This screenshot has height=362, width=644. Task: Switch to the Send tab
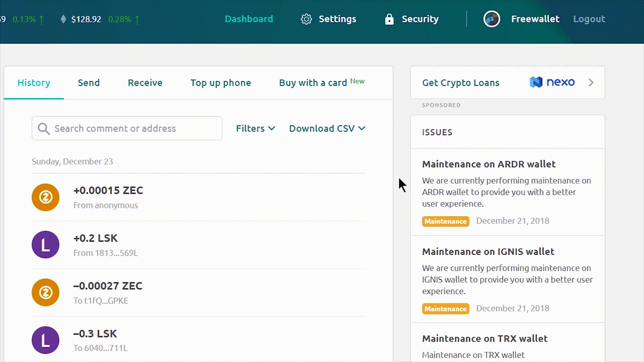tap(89, 83)
